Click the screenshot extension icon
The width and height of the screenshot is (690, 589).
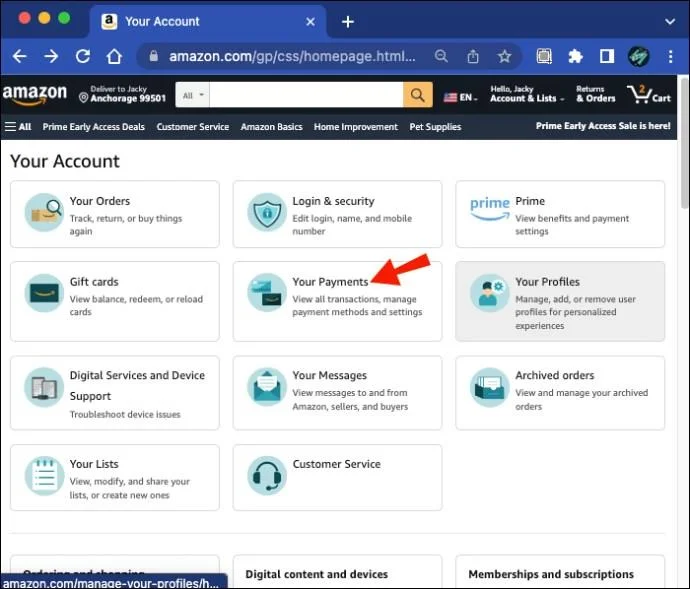coord(544,56)
